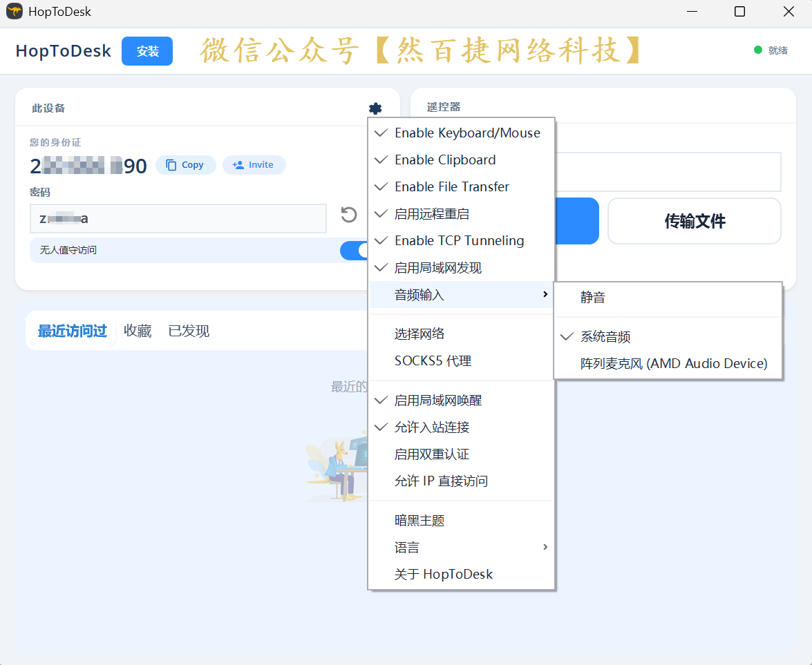Select 静音 audio input
This screenshot has width=812, height=665.
click(x=668, y=298)
